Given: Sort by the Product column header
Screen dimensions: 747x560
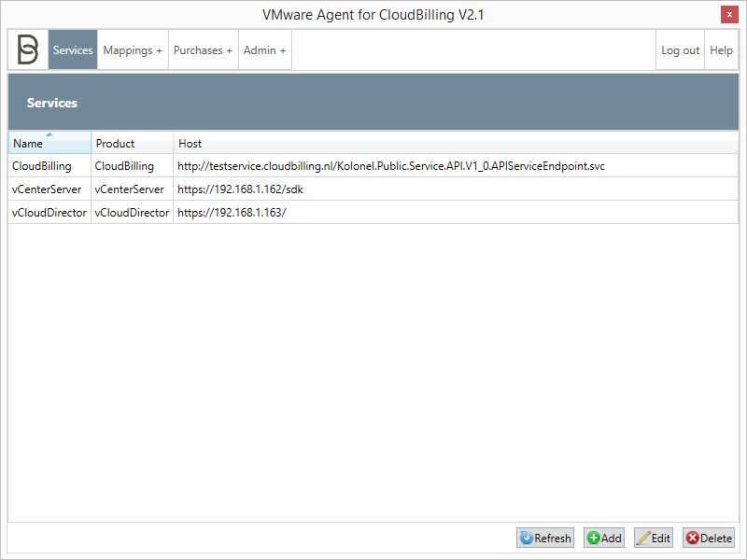Looking at the screenshot, I should point(132,144).
